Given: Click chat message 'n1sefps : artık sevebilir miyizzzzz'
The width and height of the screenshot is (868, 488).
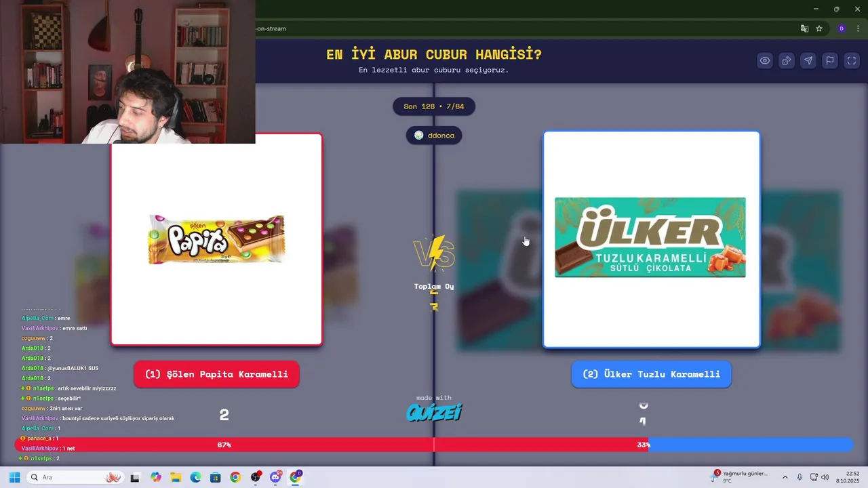Looking at the screenshot, I should click(x=68, y=388).
